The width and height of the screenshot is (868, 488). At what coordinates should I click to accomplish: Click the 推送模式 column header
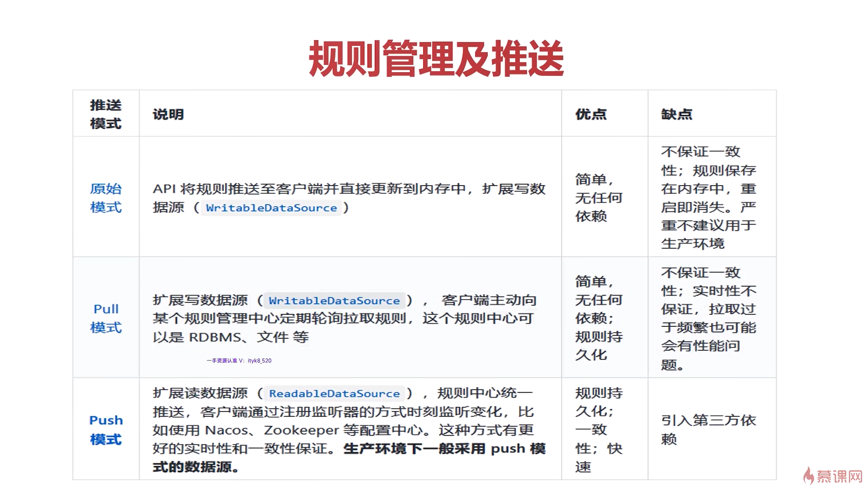click(106, 114)
